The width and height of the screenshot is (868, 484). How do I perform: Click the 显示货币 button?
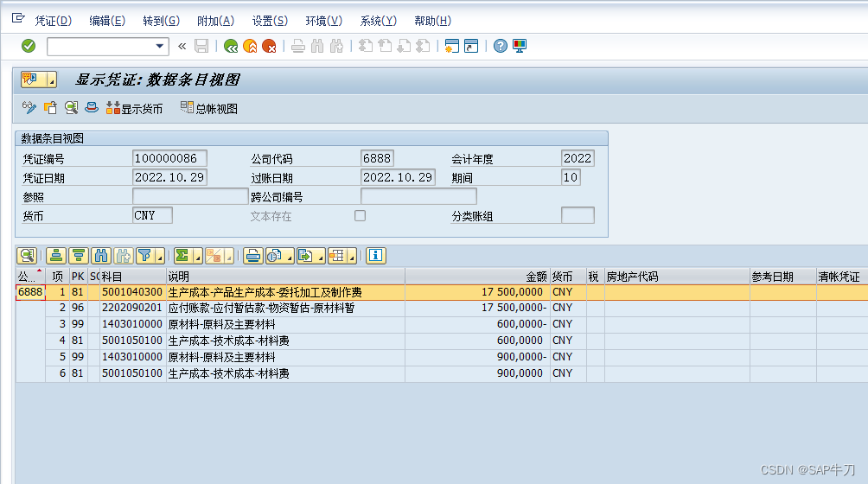(x=135, y=108)
